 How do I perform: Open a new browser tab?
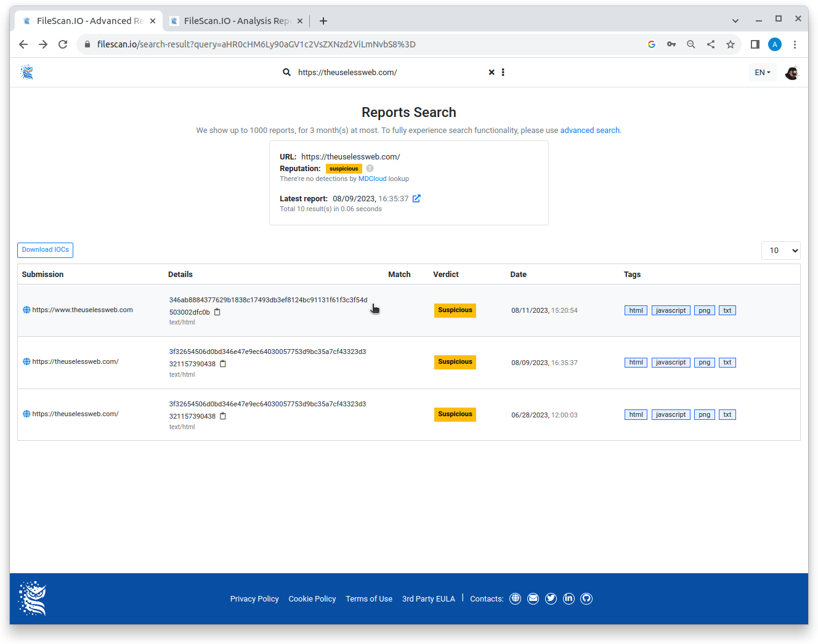click(323, 21)
